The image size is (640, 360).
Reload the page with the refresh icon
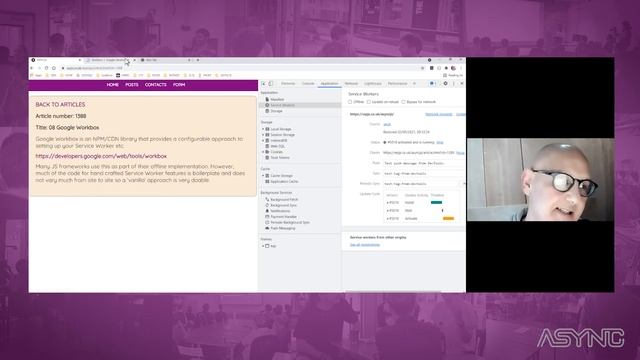pos(47,68)
